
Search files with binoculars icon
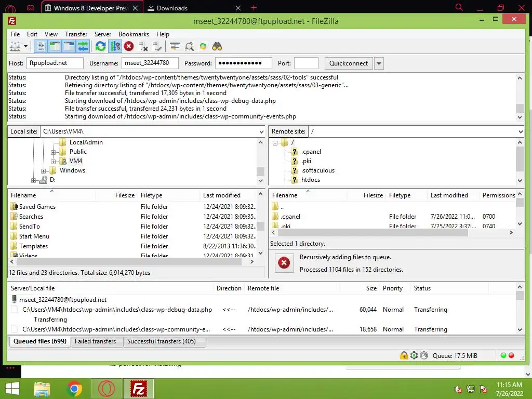(217, 46)
